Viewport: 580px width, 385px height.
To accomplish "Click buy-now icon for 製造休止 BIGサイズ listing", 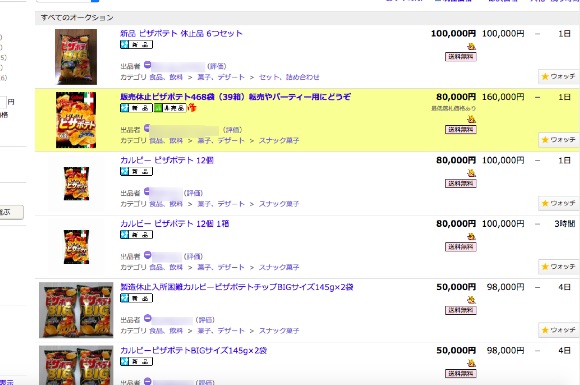I will [x=471, y=300].
